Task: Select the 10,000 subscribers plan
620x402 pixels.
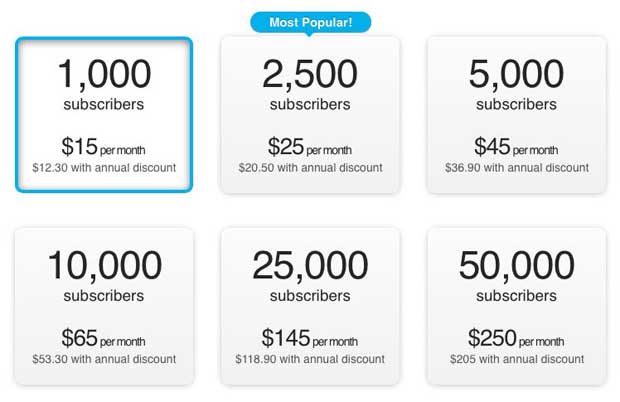Action: click(x=104, y=306)
